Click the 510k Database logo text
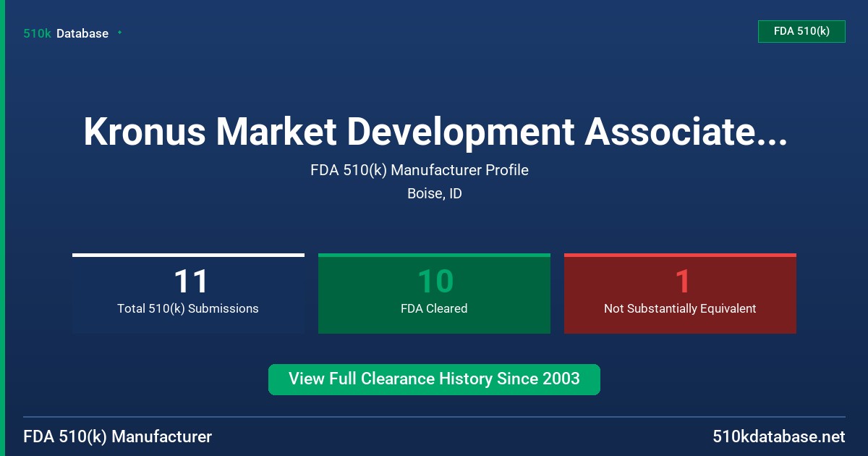868x456 pixels. point(66,33)
